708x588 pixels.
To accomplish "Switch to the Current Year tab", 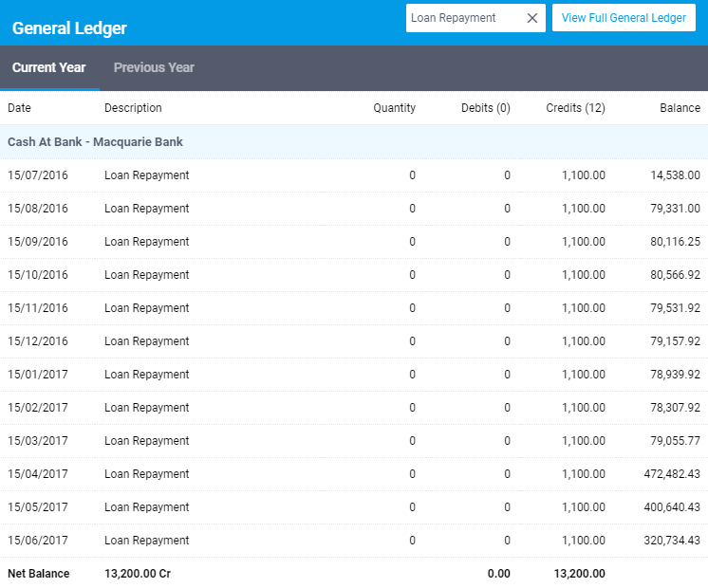I will [48, 67].
